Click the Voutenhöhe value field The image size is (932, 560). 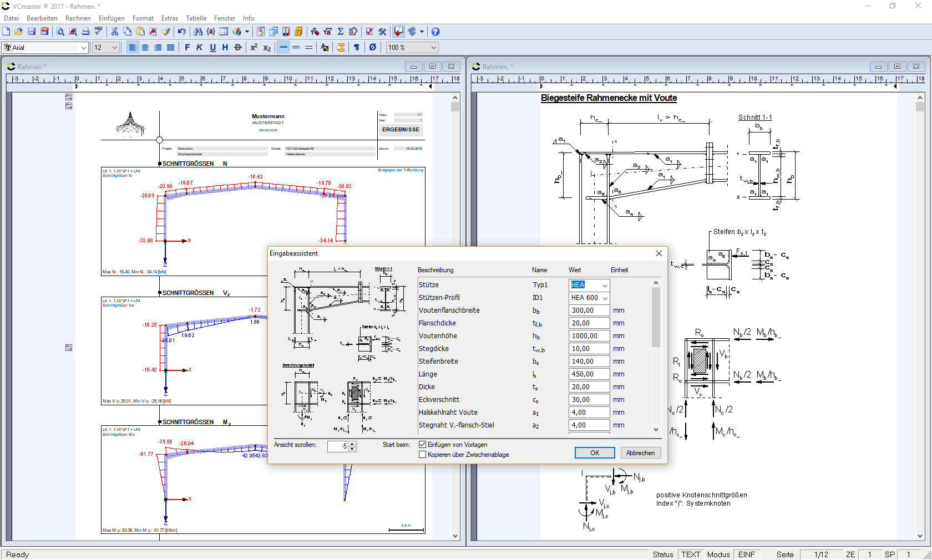click(588, 336)
